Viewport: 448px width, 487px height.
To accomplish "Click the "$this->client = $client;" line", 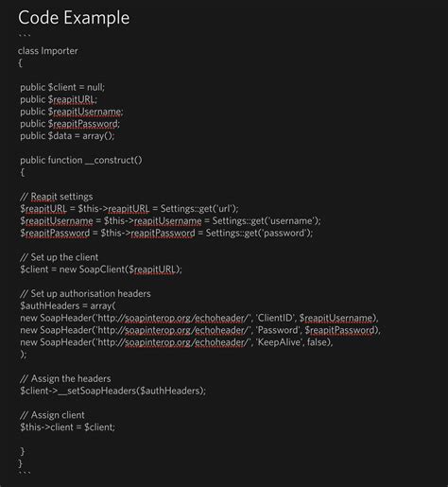I will point(67,427).
